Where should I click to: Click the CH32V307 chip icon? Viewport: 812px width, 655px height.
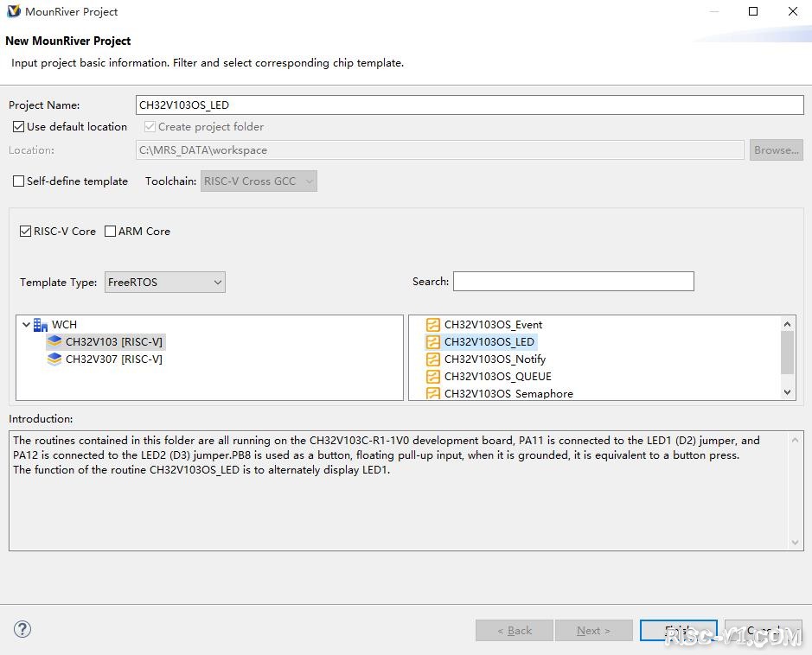[54, 359]
